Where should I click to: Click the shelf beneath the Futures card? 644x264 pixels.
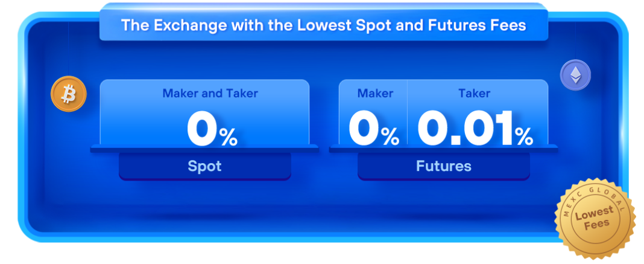(x=444, y=149)
